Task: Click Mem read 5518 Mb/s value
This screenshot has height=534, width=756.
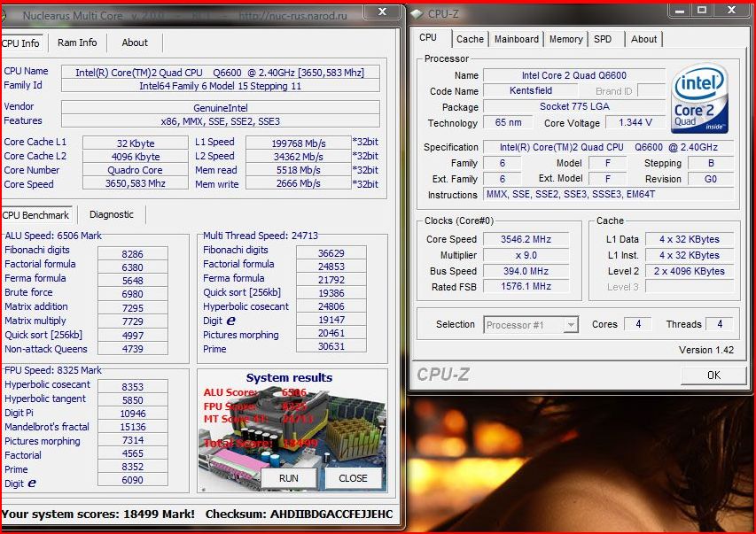Action: pos(299,170)
